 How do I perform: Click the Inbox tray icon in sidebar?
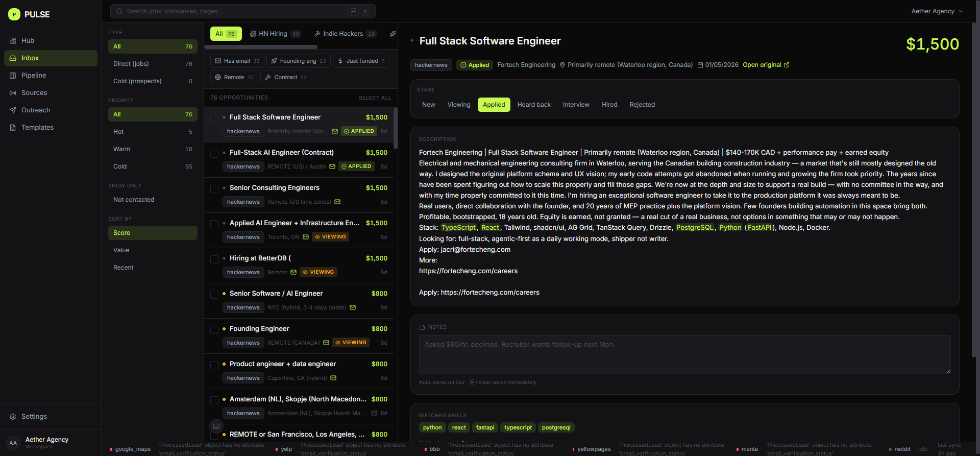pos(13,58)
